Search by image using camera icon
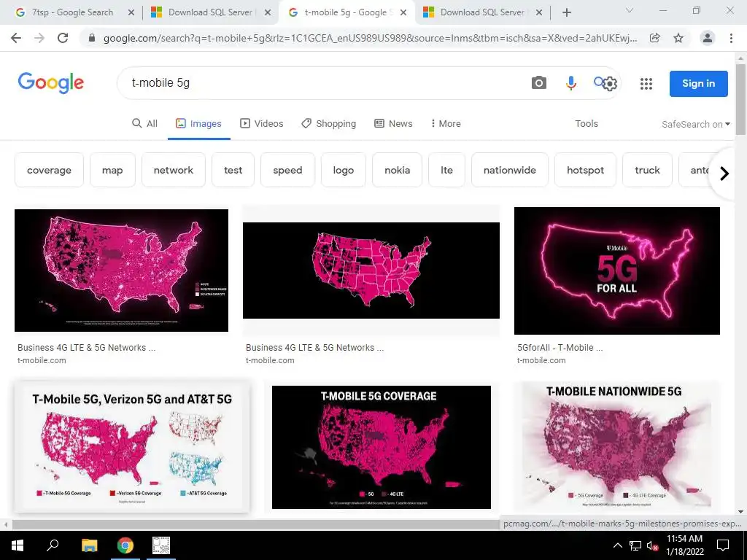Image resolution: width=747 pixels, height=560 pixels. tap(539, 83)
